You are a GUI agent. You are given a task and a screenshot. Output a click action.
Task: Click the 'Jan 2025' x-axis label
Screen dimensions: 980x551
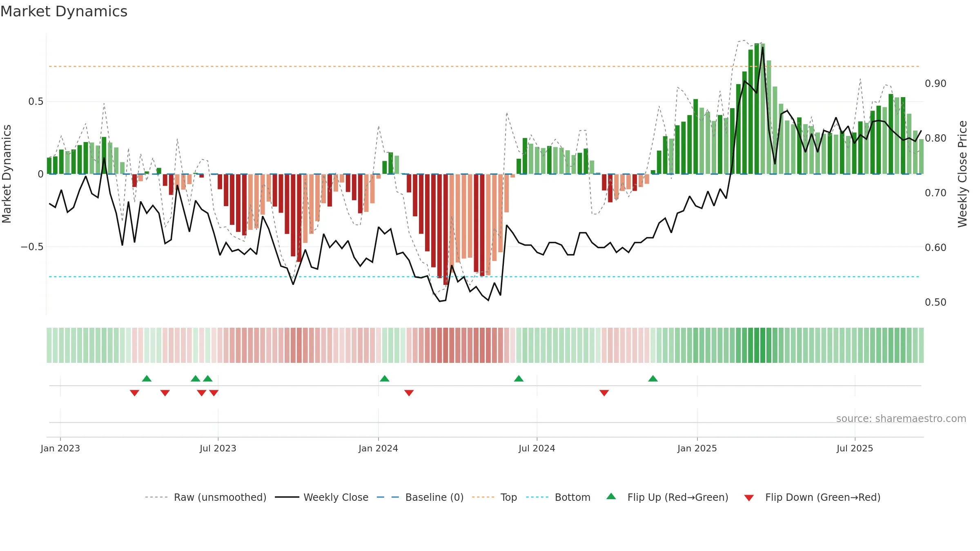click(x=697, y=448)
